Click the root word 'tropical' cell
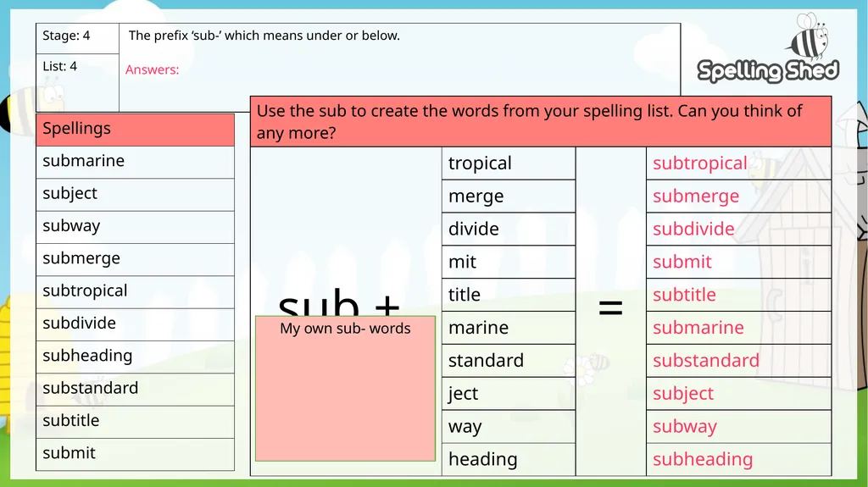This screenshot has width=868, height=487. pyautogui.click(x=509, y=163)
